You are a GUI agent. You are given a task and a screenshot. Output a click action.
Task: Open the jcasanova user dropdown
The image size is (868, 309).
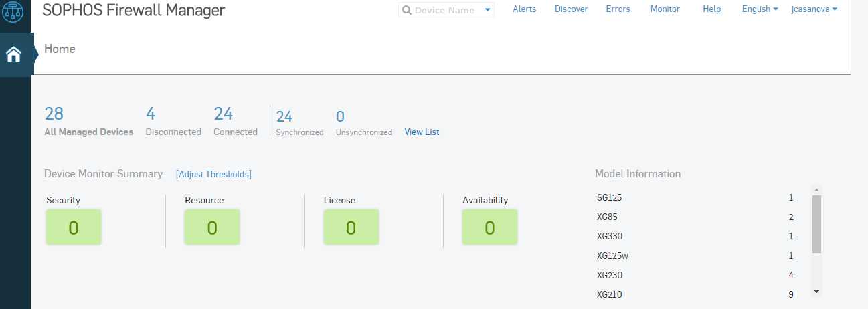click(x=814, y=9)
